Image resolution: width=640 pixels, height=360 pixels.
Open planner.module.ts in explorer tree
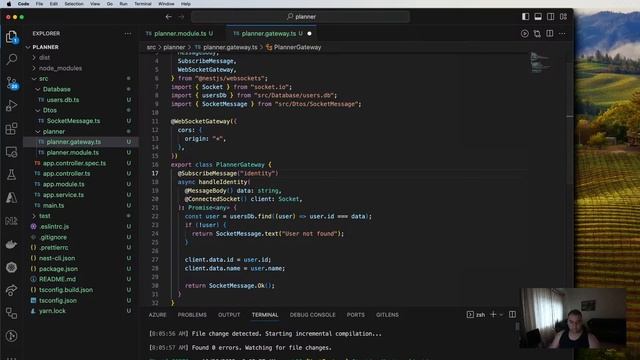pyautogui.click(x=72, y=153)
